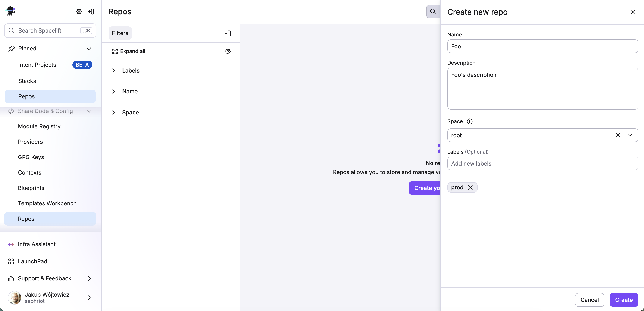Click the Create button
Viewport: 644px width, 311px height.
click(623, 300)
